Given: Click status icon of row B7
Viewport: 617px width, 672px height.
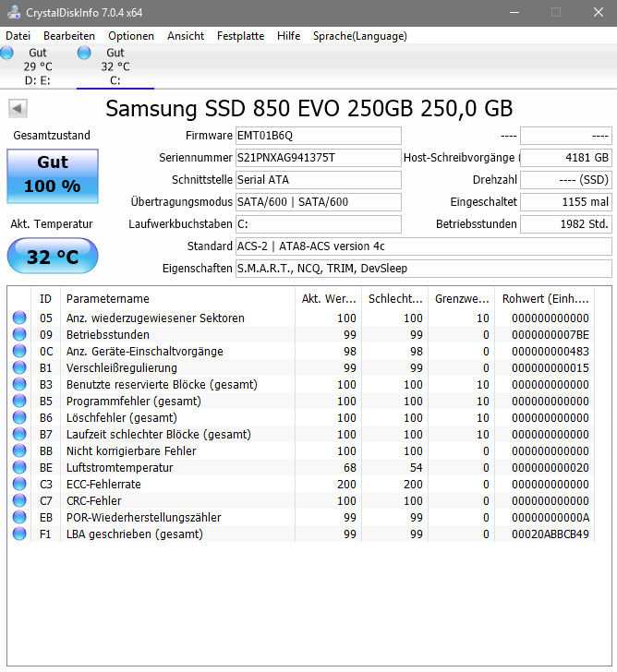Looking at the screenshot, I should click(19, 434).
